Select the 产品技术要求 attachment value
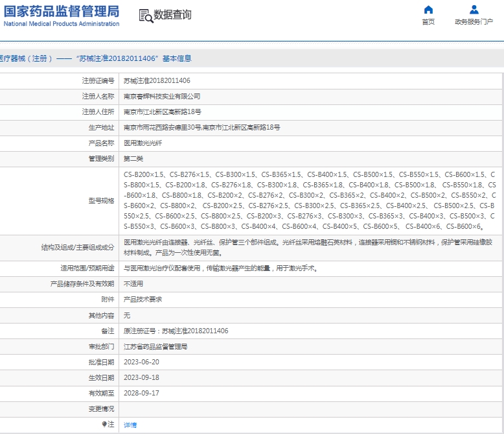The width and height of the screenshot is (504, 437). (143, 300)
